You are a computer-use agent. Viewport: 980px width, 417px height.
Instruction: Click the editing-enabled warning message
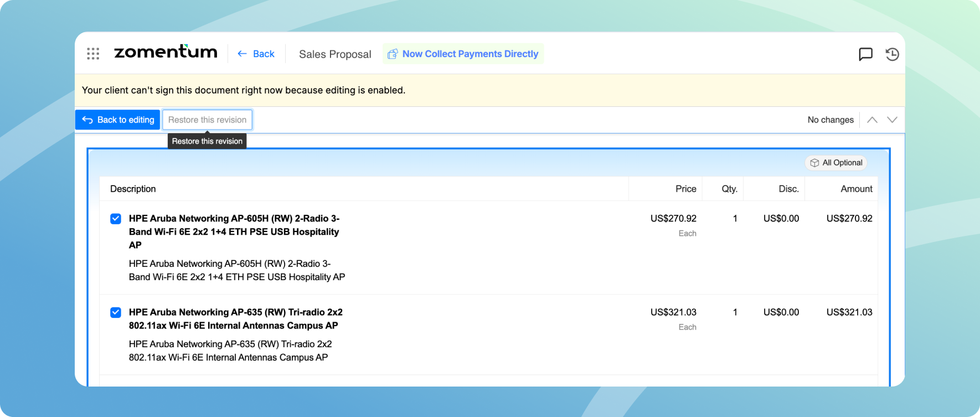pos(244,90)
